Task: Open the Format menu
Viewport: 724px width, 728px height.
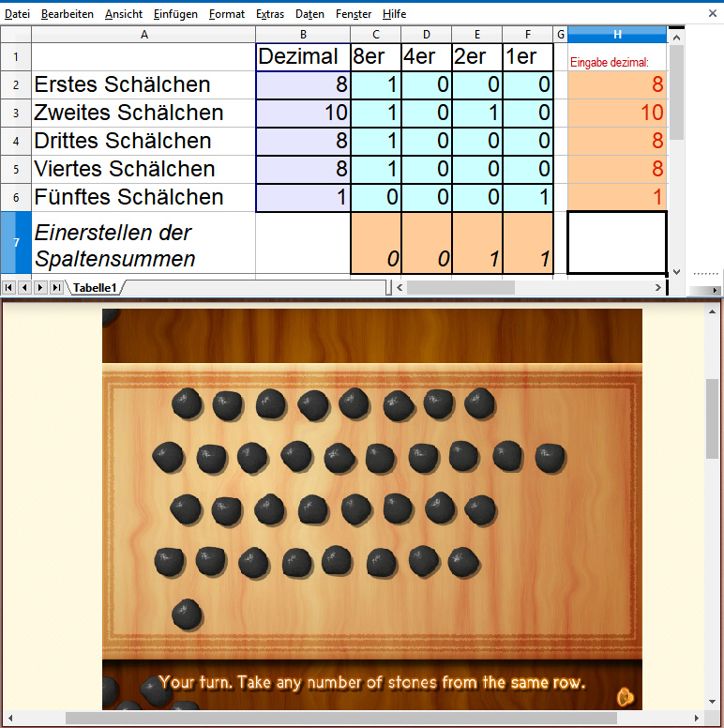Action: 226,14
